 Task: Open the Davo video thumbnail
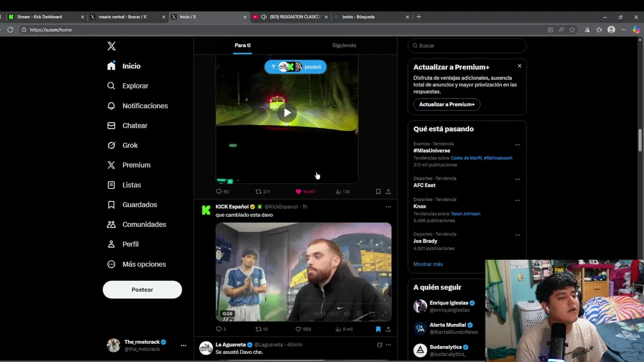point(303,272)
